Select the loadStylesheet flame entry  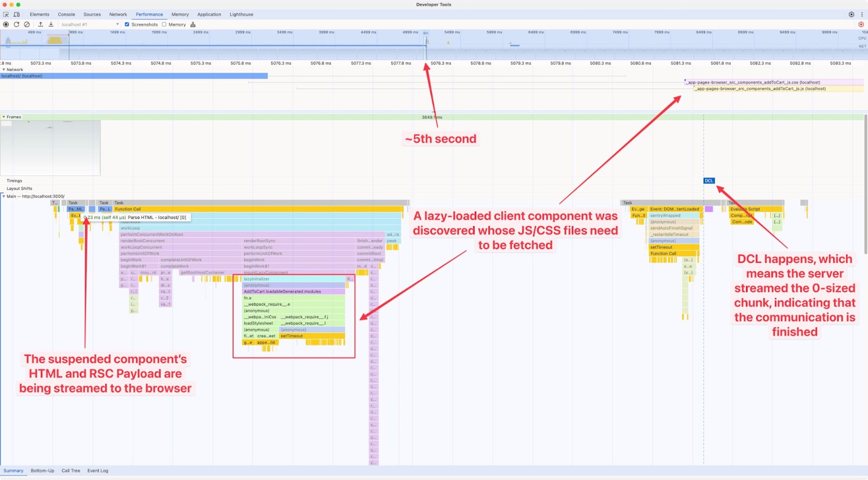[x=260, y=323]
